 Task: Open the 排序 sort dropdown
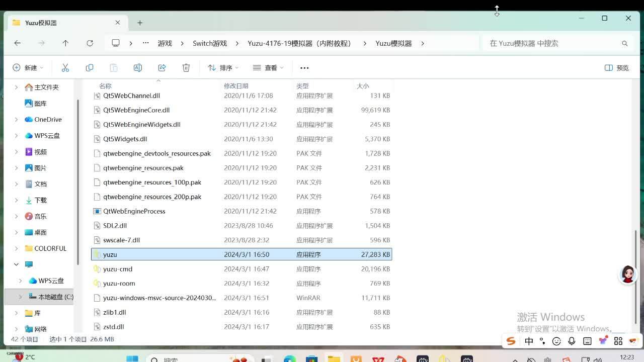[x=223, y=68]
